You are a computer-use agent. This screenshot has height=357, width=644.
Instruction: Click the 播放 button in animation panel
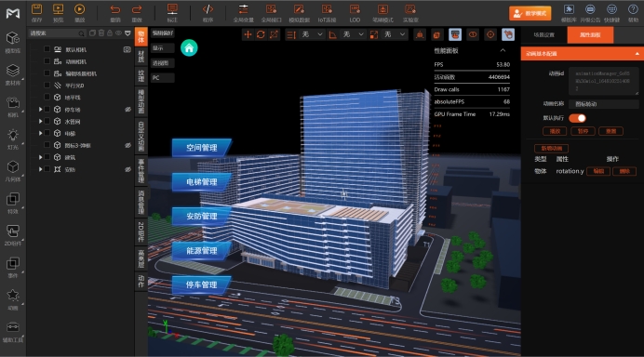pyautogui.click(x=555, y=131)
